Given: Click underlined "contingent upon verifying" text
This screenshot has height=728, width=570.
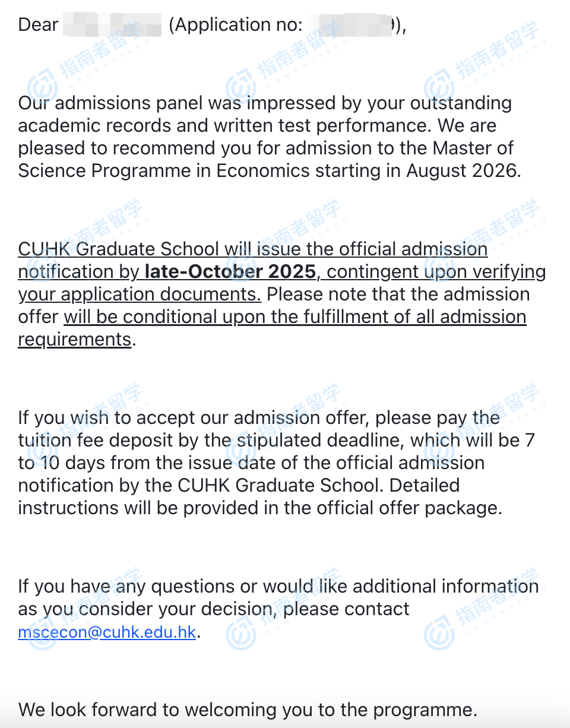Looking at the screenshot, I should tap(436, 272).
